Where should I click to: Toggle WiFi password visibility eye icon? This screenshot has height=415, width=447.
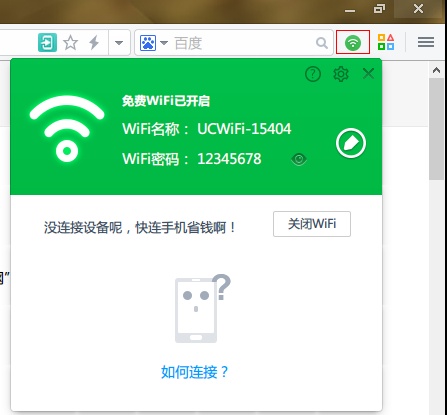299,159
